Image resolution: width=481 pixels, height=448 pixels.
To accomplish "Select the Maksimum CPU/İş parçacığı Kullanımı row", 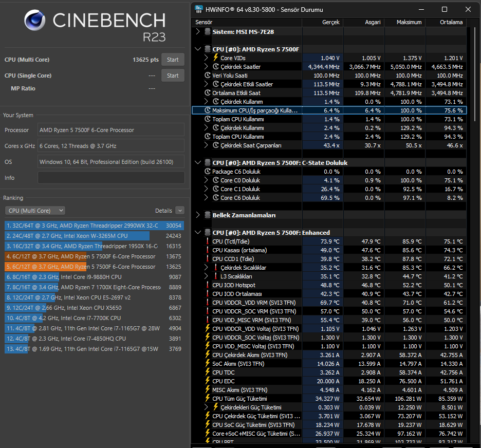I will (x=329, y=110).
